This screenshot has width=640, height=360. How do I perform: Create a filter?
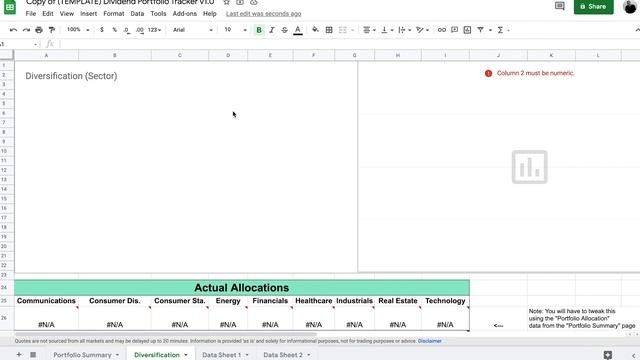coord(480,30)
